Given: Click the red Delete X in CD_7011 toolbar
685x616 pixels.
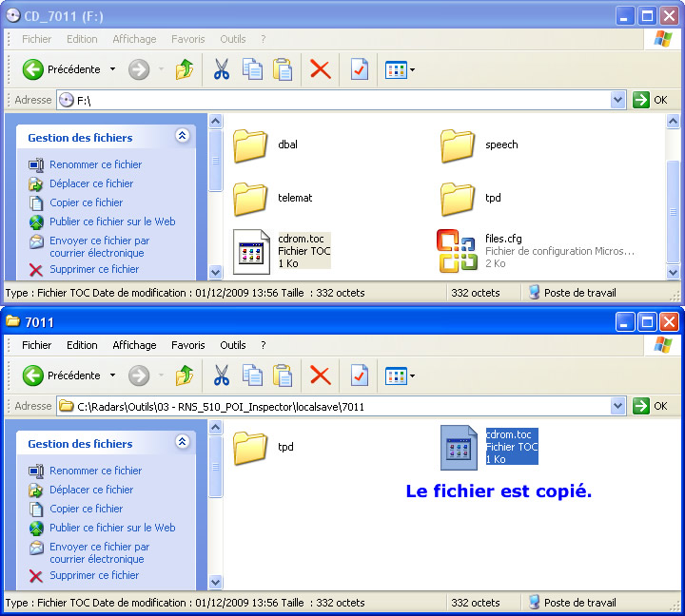Looking at the screenshot, I should 321,69.
